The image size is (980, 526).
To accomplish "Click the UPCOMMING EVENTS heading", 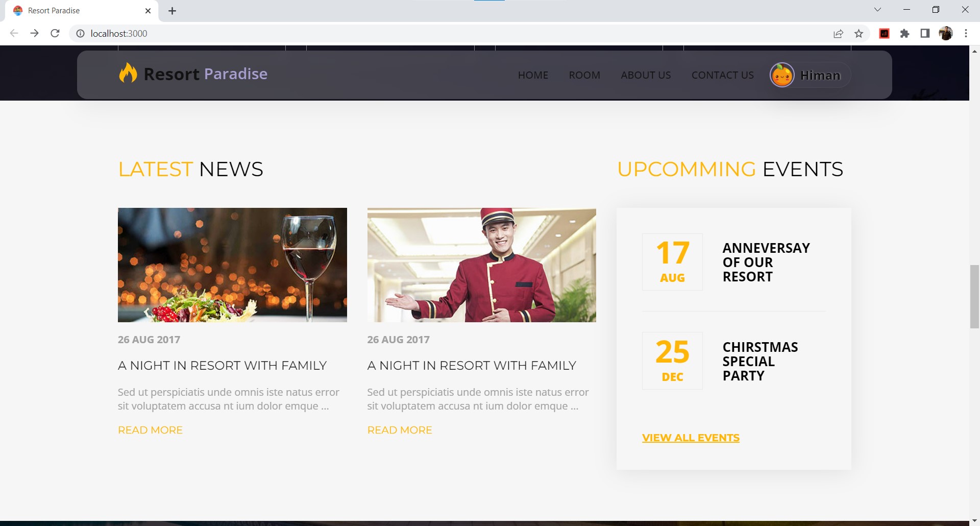I will 730,169.
